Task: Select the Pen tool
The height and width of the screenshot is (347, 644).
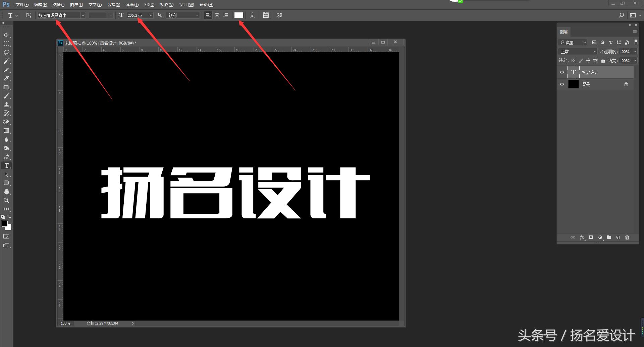Action: (x=7, y=156)
